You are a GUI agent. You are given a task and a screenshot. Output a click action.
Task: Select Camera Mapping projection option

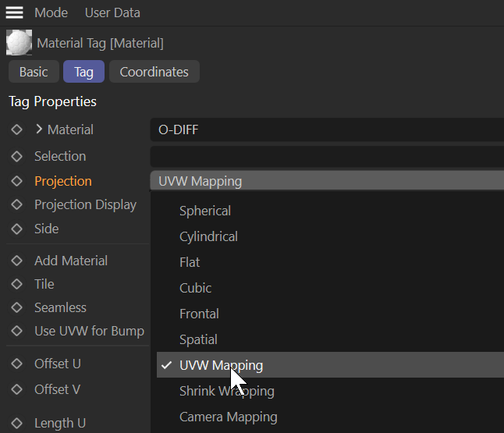point(228,417)
